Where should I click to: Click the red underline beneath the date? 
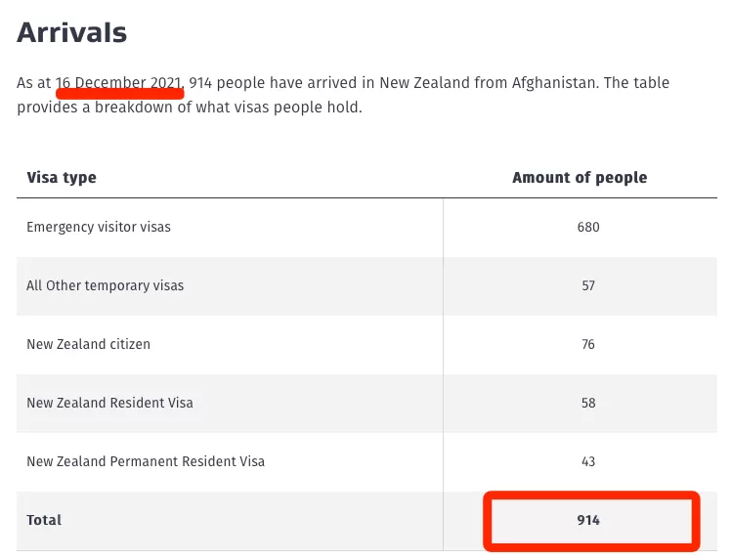pyautogui.click(x=119, y=94)
